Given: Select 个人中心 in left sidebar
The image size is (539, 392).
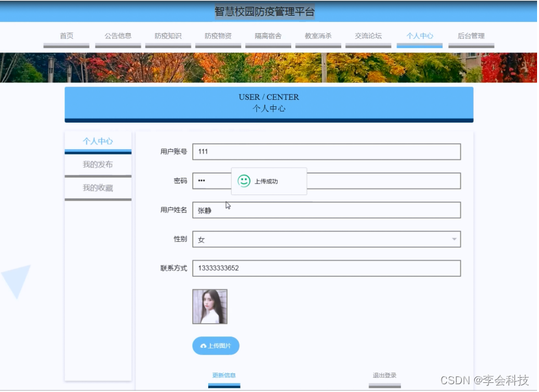Looking at the screenshot, I should [98, 141].
